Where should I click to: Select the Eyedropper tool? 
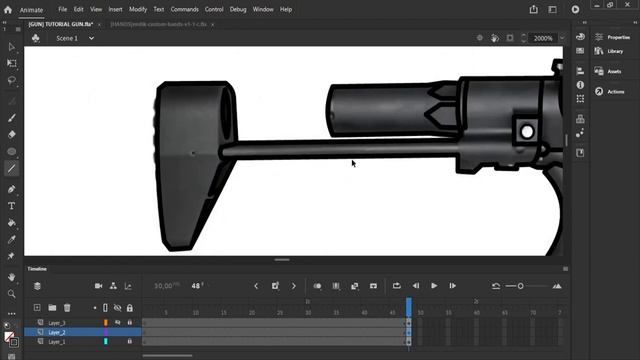pyautogui.click(x=11, y=240)
